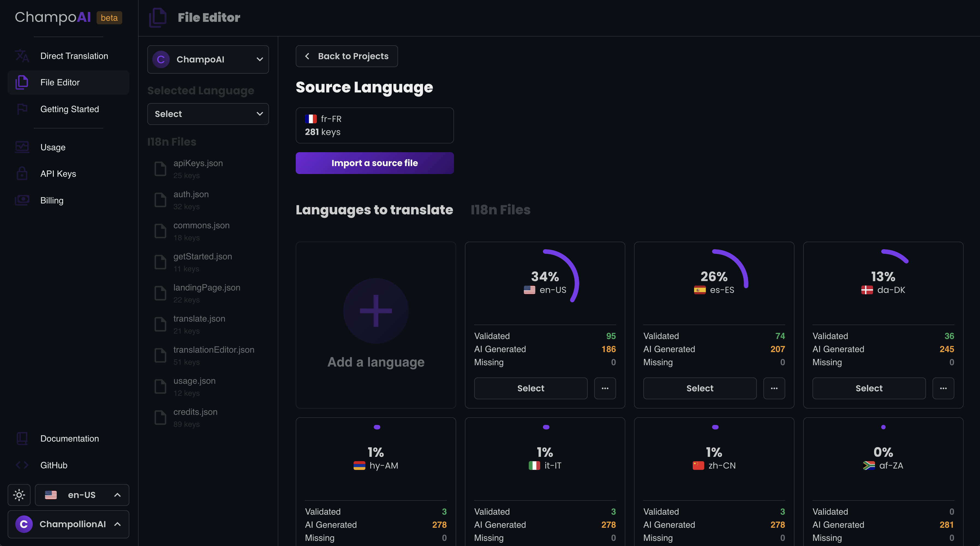Click the Getting Started flag icon
This screenshot has width=980, height=546.
click(22, 109)
